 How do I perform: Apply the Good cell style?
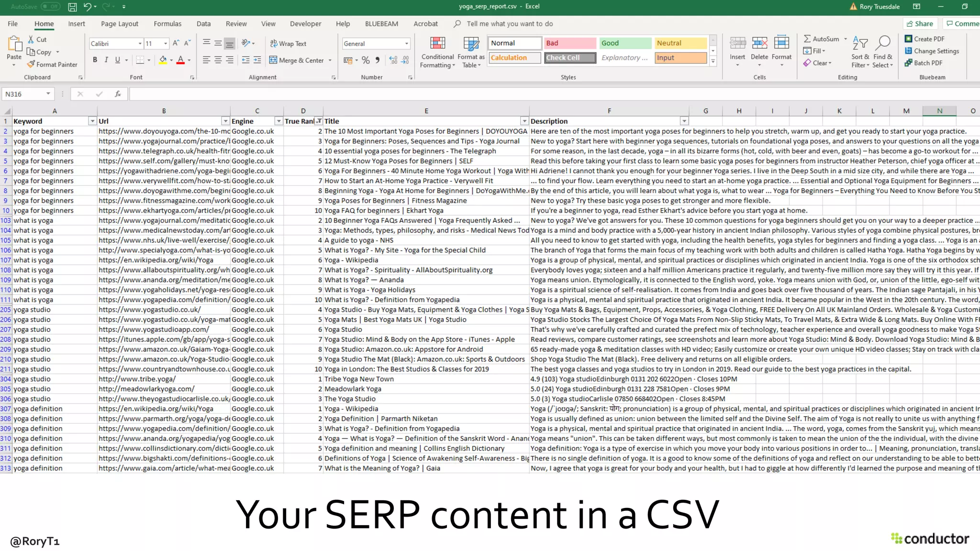625,43
